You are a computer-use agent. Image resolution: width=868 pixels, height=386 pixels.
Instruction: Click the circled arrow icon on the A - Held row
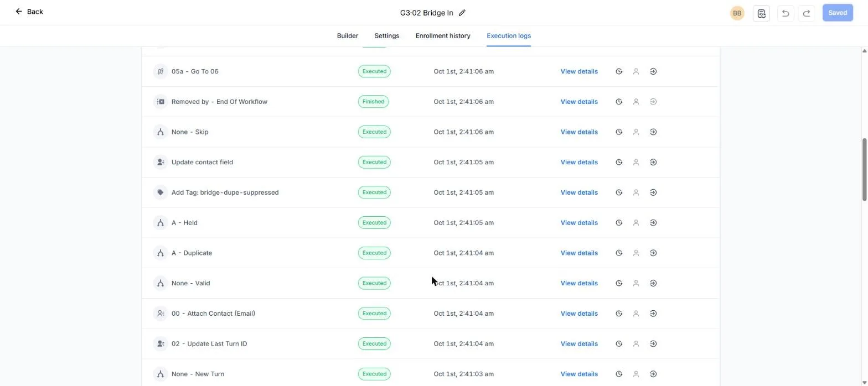[653, 223]
